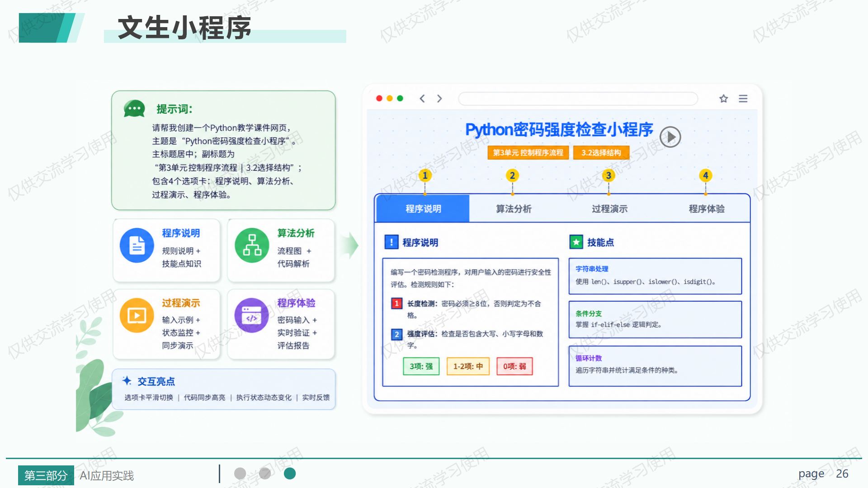Screen dimensions: 868x488
Task: Select the 程序说明 tab
Action: [x=423, y=209]
